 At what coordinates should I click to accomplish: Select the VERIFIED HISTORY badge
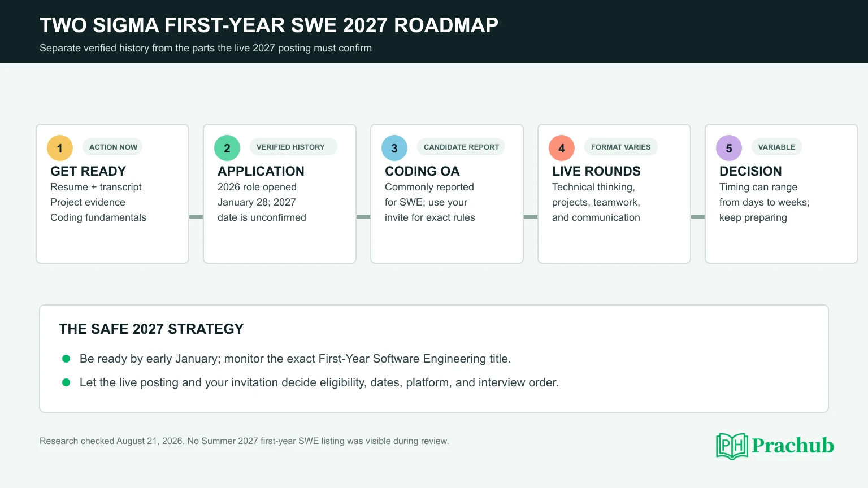coord(293,147)
